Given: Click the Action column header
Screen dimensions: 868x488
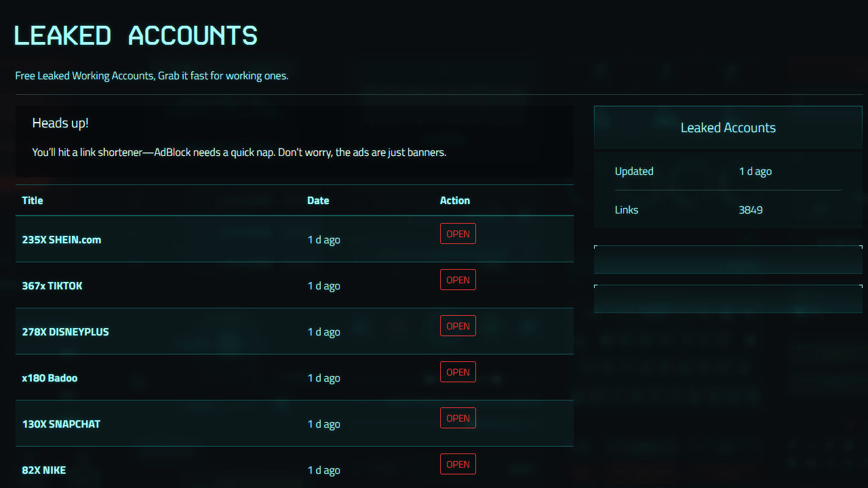Looking at the screenshot, I should click(454, 200).
